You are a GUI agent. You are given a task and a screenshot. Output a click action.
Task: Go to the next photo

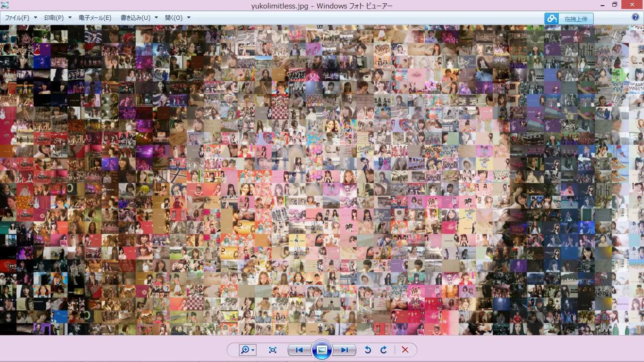click(x=345, y=350)
